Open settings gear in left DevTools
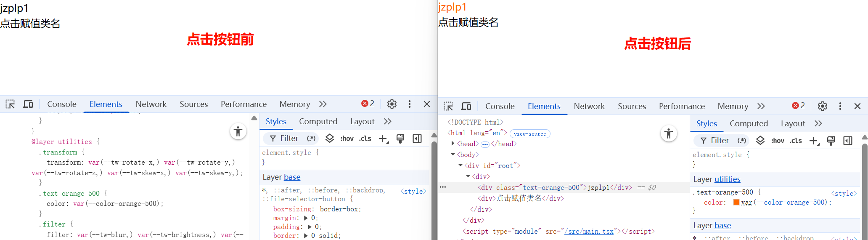The width and height of the screenshot is (868, 240). click(x=392, y=104)
